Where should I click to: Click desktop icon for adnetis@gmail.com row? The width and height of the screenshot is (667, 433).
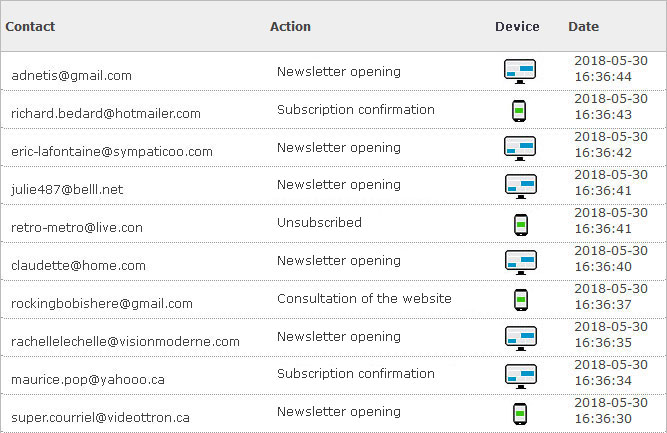[x=519, y=71]
